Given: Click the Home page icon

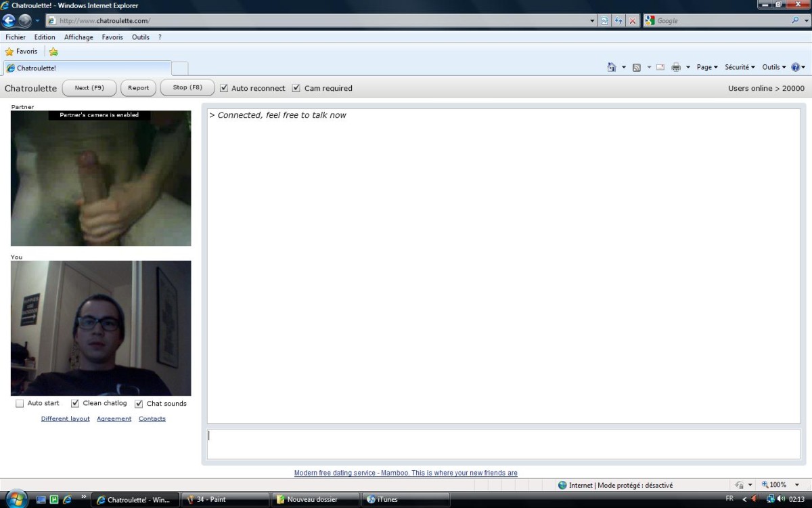Looking at the screenshot, I should [612, 67].
